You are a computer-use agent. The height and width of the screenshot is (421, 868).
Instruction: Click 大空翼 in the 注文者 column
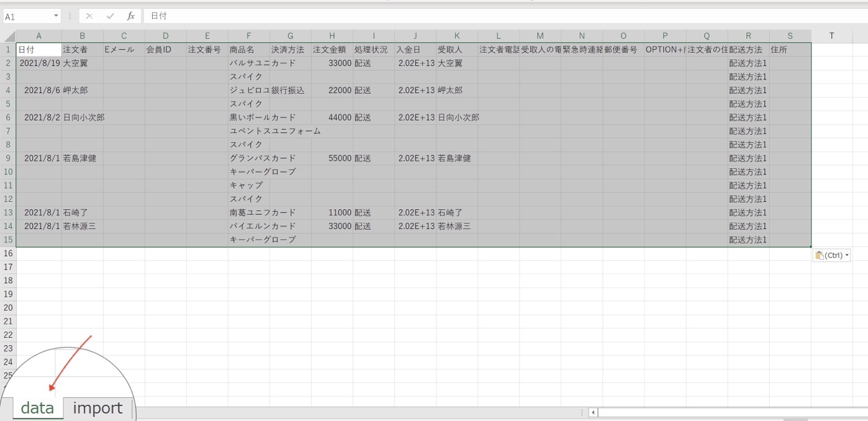(83, 63)
